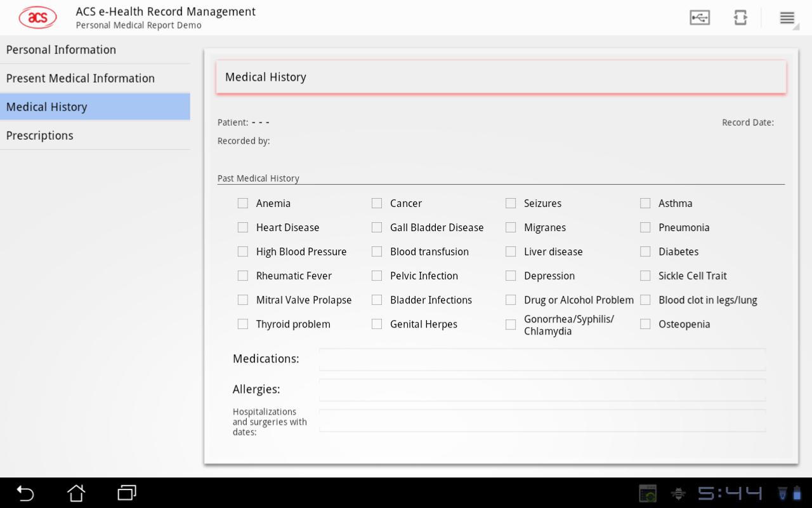
Task: Open the system clock showing 5:44
Action: [730, 493]
